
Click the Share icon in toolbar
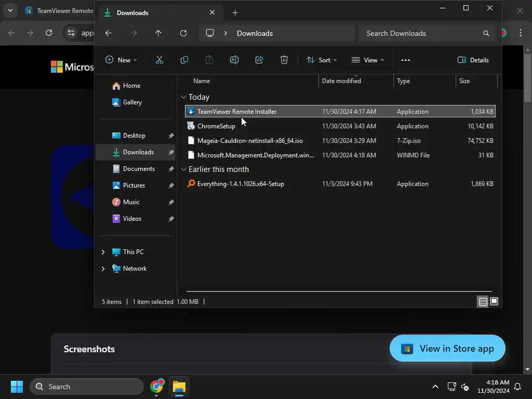pyautogui.click(x=259, y=60)
